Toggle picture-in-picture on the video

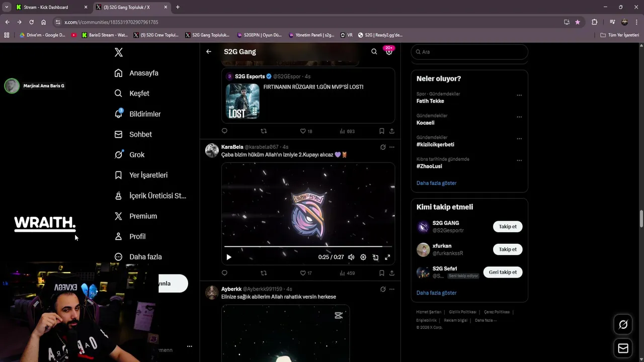click(x=375, y=257)
